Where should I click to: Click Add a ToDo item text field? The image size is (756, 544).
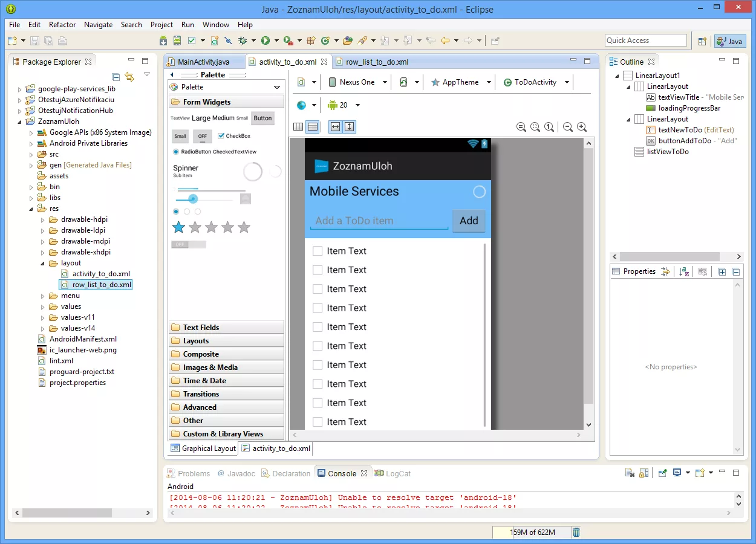click(379, 221)
